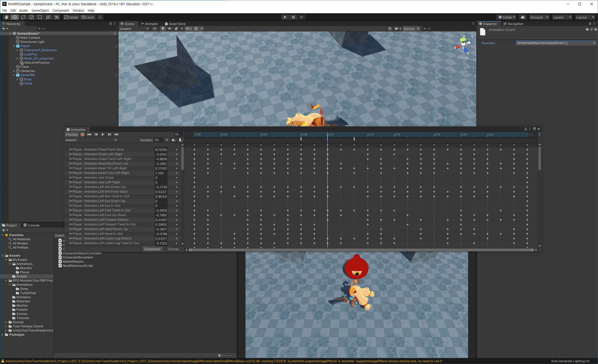This screenshot has height=364, width=598.
Task: Open the Layout dropdown
Action: 585,17
